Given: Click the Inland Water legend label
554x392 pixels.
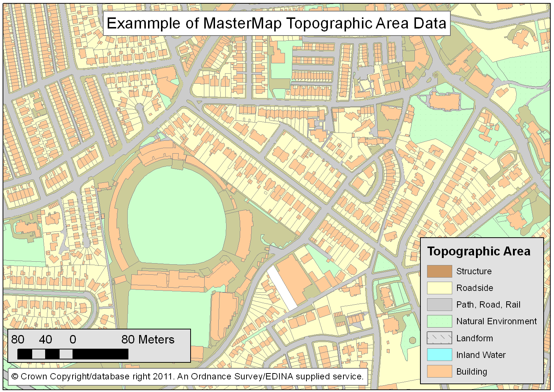Looking at the screenshot, I should point(481,355).
